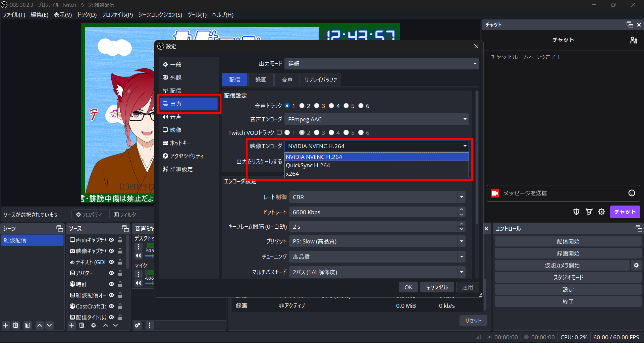Pop out the チャット dock
Screen dimensions: 644x343
(630, 25)
